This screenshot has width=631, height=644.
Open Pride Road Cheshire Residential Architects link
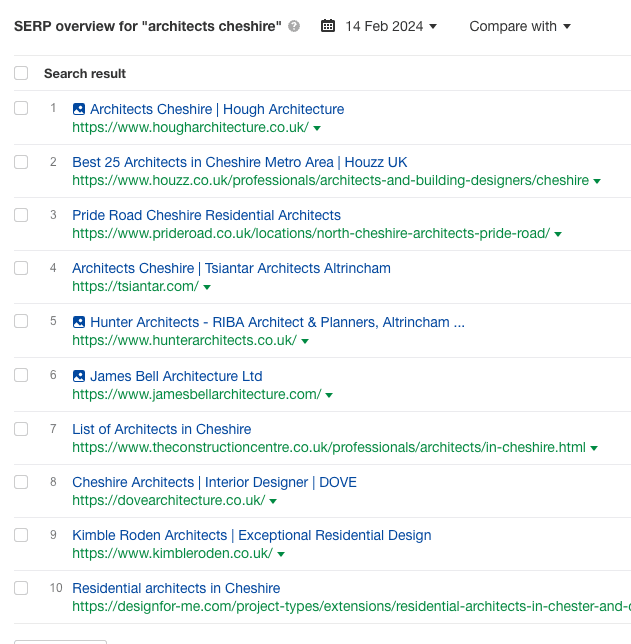coord(207,215)
